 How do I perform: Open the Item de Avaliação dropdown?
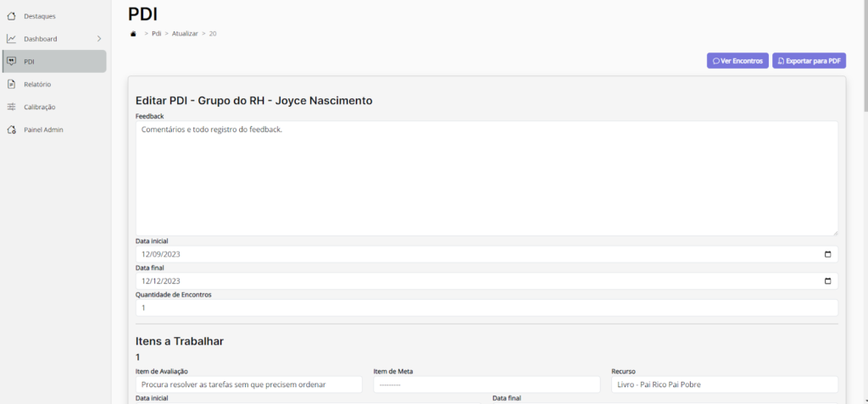point(248,385)
